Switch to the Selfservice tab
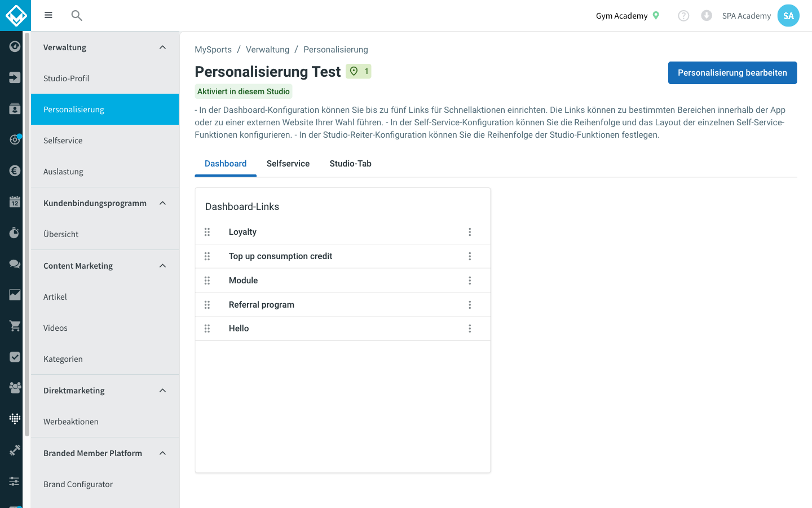This screenshot has height=508, width=812. click(288, 164)
